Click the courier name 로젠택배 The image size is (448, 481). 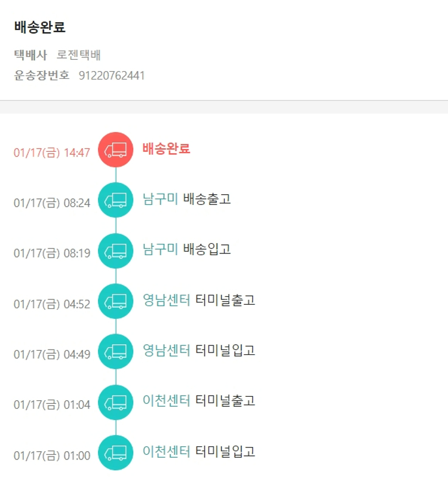[x=79, y=56]
